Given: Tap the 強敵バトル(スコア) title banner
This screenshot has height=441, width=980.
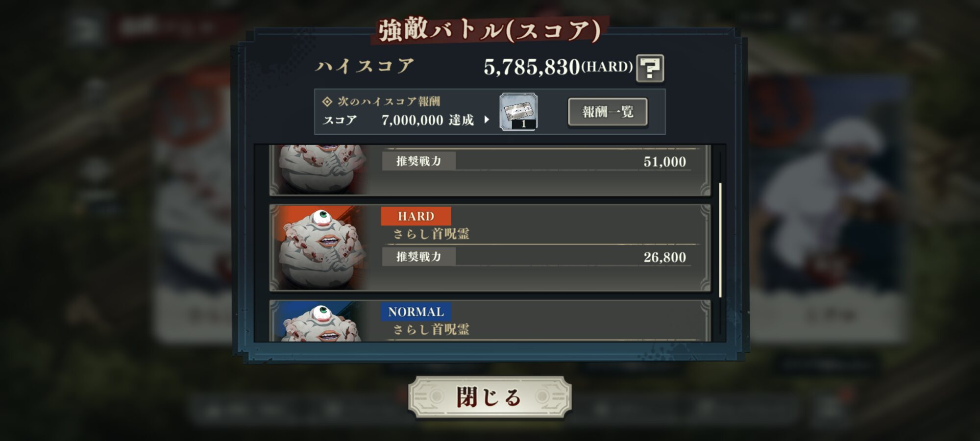Looking at the screenshot, I should point(490,30).
